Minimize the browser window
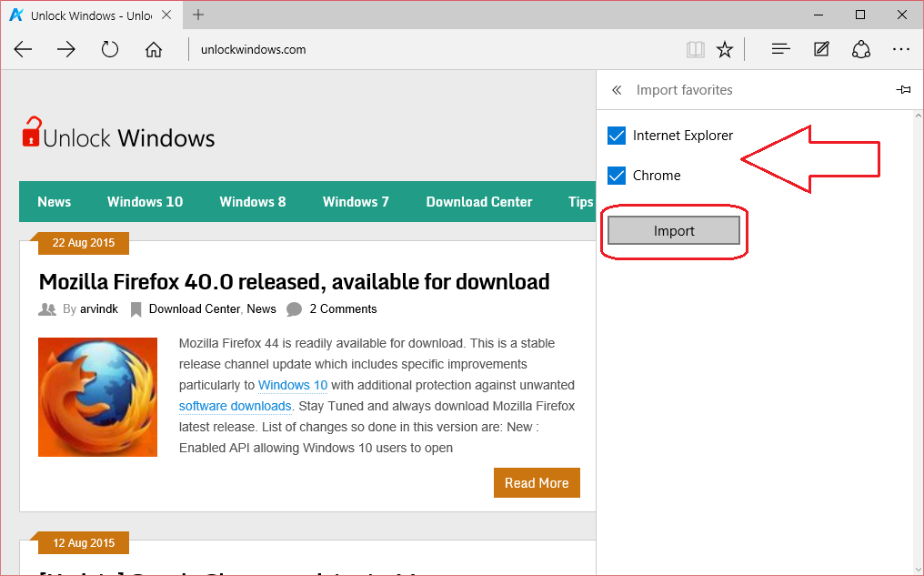 click(x=819, y=15)
